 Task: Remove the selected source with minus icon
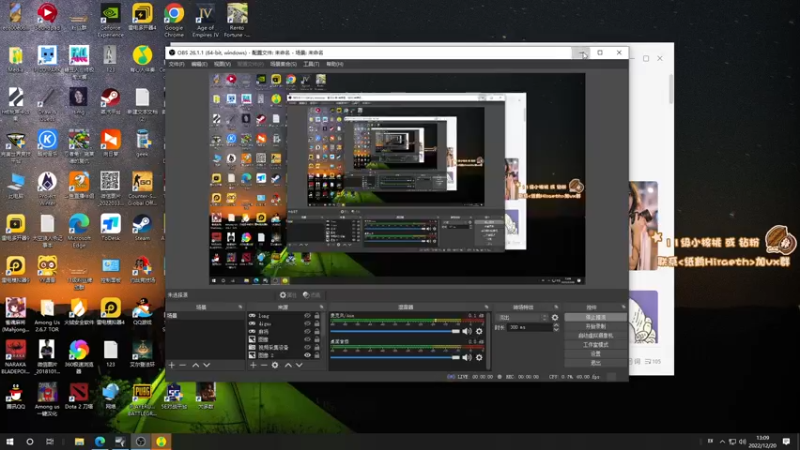(x=264, y=365)
